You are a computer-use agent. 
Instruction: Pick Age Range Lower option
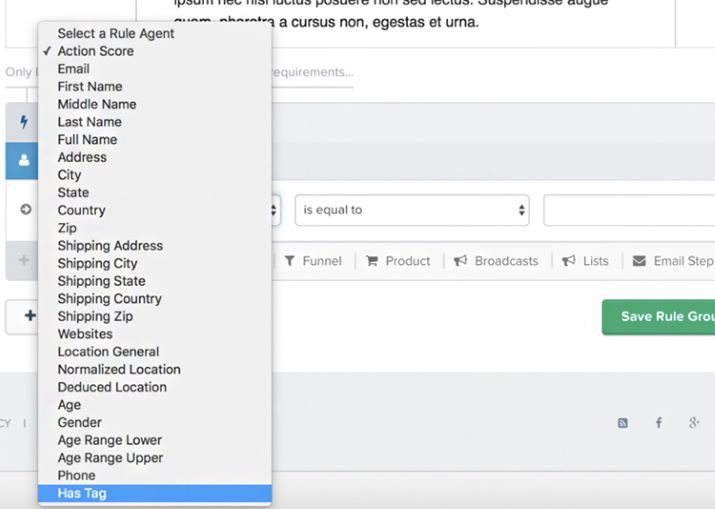coord(155,440)
